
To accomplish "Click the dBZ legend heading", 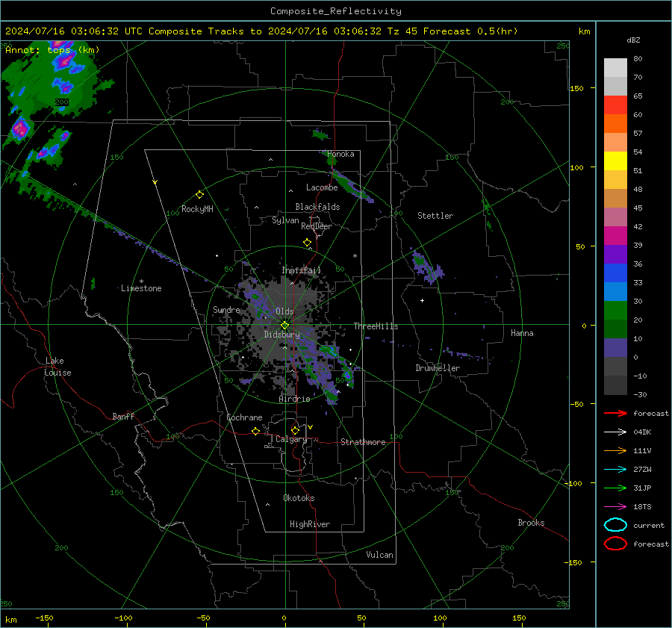I will (633, 40).
